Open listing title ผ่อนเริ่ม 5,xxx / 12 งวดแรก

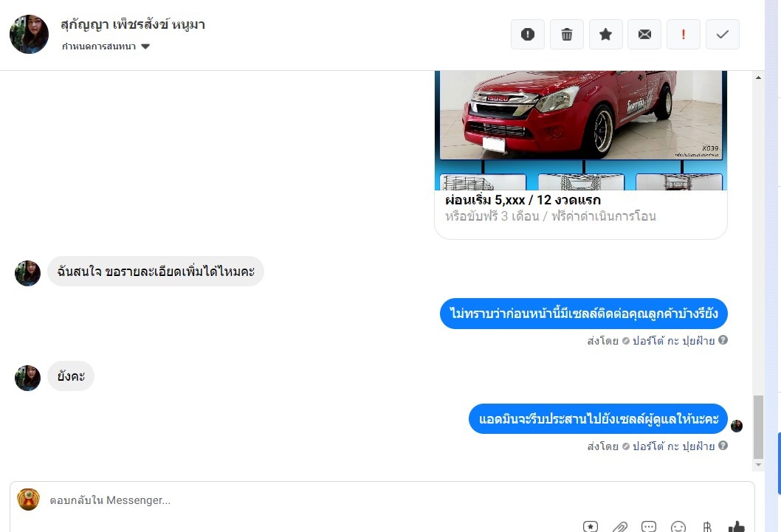click(x=523, y=200)
